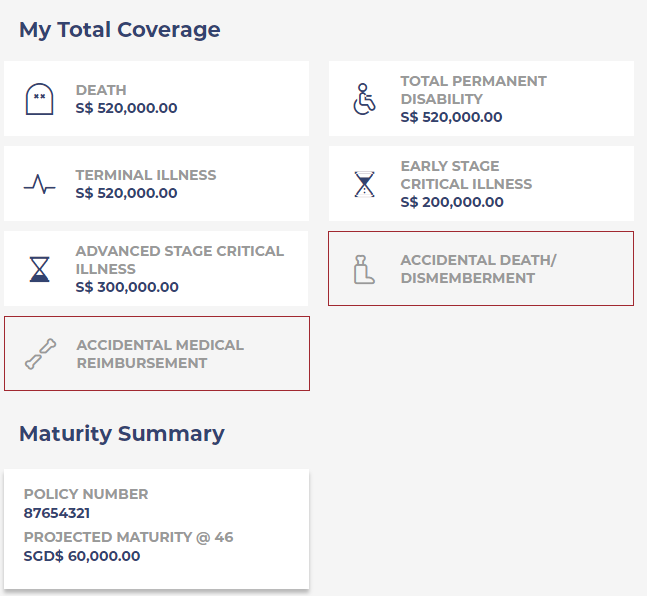The image size is (647, 596).
Task: Open the Terminal Illness coverage title
Action: 146,175
